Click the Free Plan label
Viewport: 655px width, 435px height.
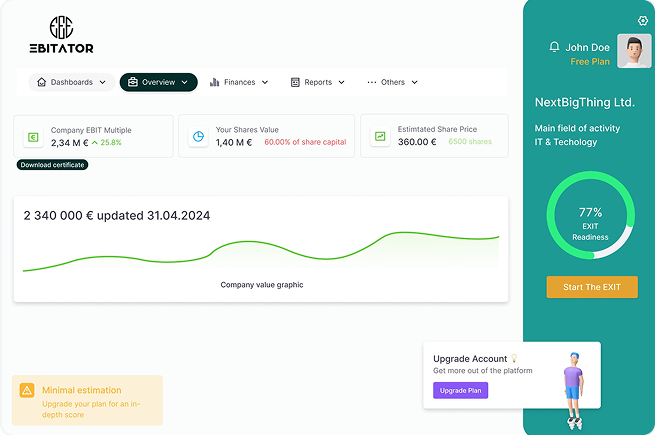590,61
